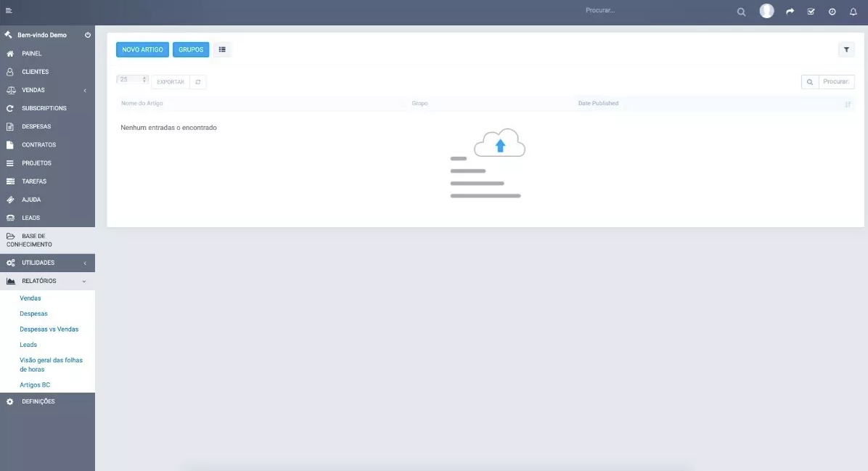The image size is (868, 471).
Task: Click the quick-create arrow shortcut icon
Action: click(x=790, y=11)
